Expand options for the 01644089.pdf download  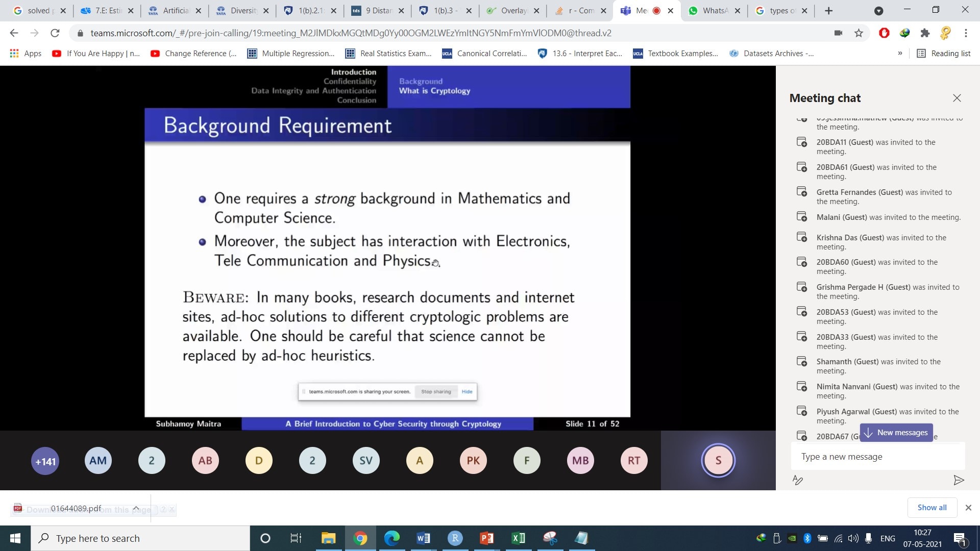click(x=136, y=509)
